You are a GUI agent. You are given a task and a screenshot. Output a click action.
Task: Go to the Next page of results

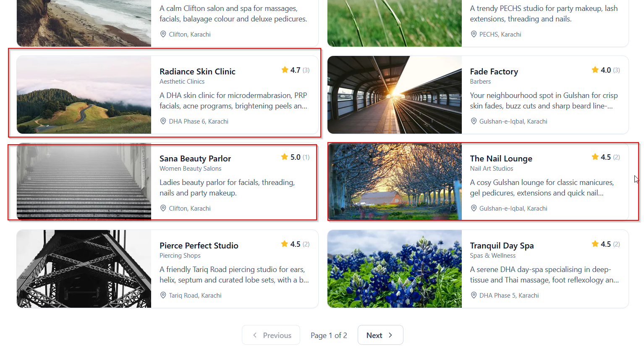pos(380,335)
